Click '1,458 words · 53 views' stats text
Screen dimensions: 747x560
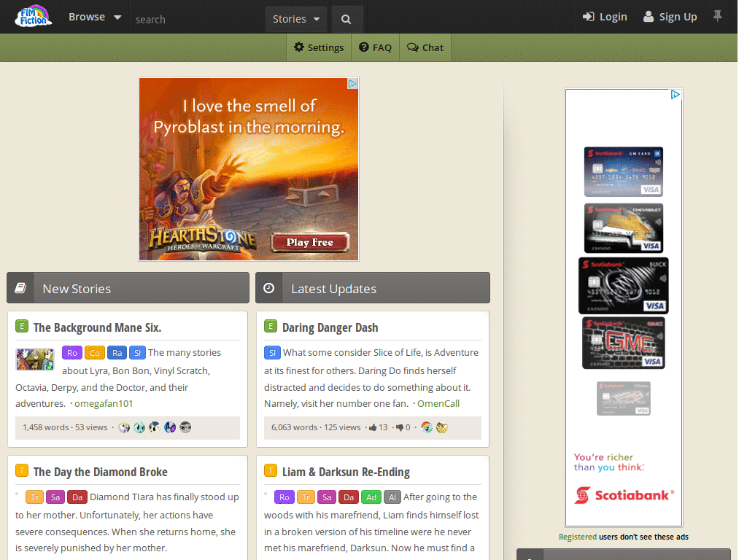coord(65,427)
